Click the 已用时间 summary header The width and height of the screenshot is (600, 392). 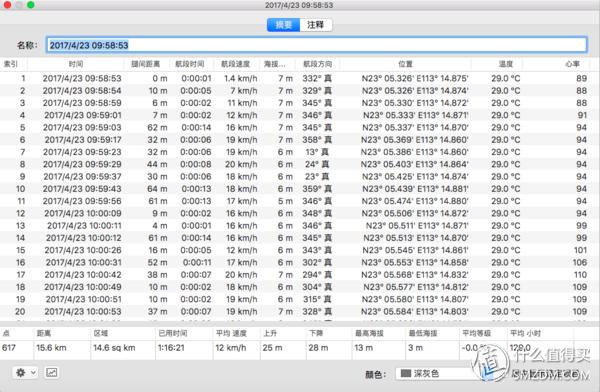point(173,333)
